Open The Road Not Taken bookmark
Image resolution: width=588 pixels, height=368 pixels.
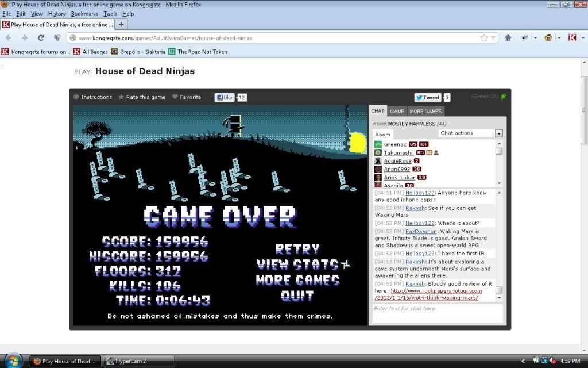198,52
